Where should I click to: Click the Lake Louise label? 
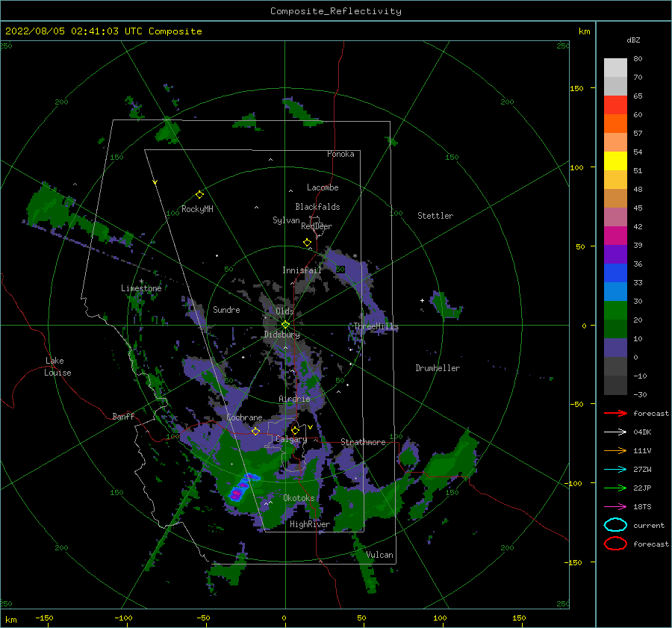click(x=57, y=367)
